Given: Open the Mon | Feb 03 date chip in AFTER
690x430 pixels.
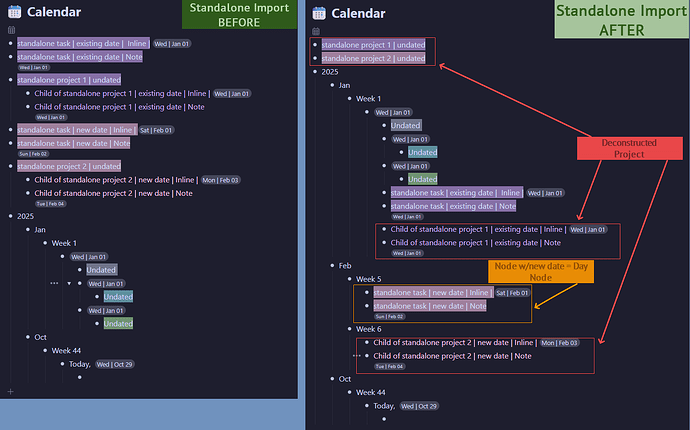Looking at the screenshot, I should click(562, 343).
